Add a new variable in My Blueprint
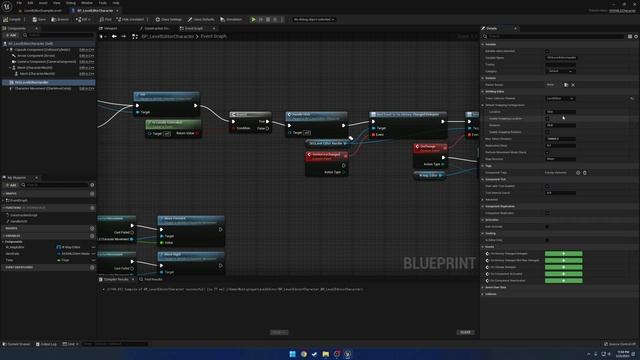 tap(92, 236)
